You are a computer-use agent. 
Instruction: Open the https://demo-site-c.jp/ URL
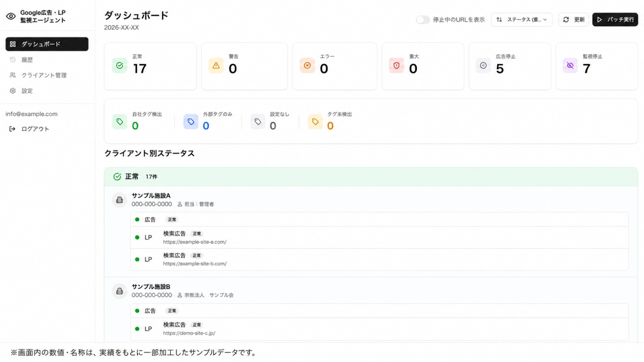189,334
